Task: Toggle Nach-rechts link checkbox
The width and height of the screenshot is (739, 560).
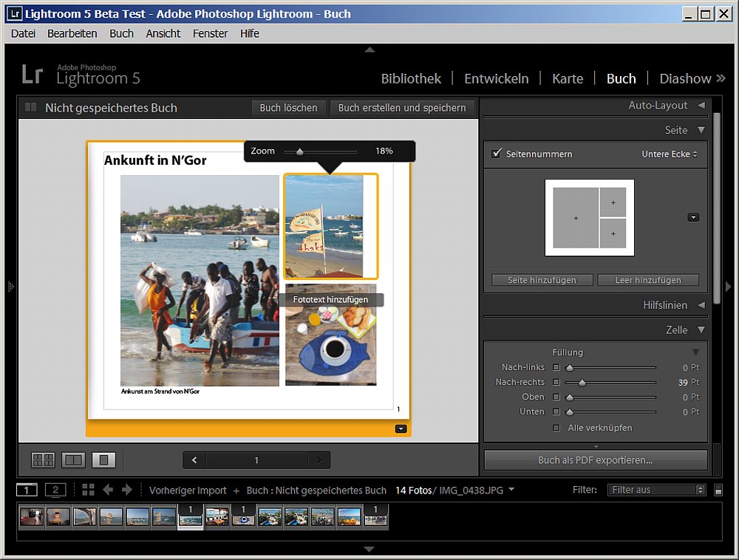Action: point(556,382)
